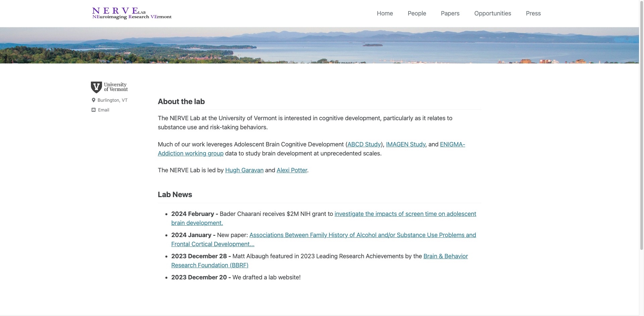Open the IMAGEN Study link
The height and width of the screenshot is (316, 644).
click(406, 144)
